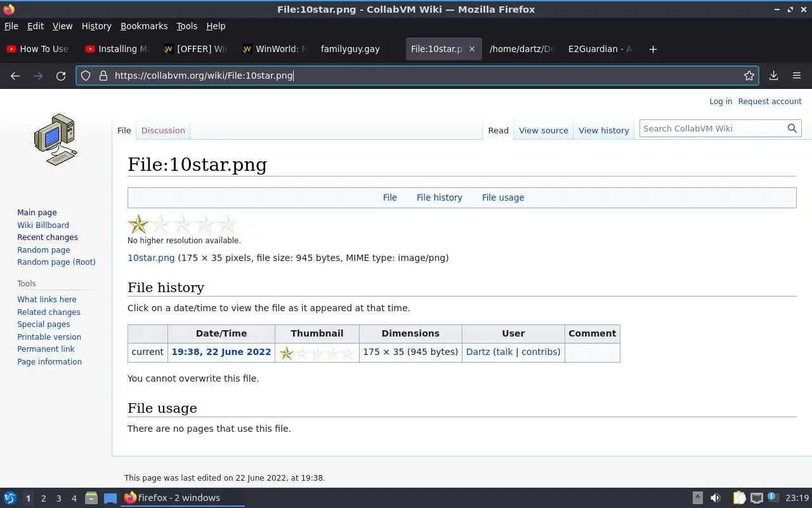Switch to the How To Use tab
Image resolution: width=812 pixels, height=508 pixels.
point(38,49)
